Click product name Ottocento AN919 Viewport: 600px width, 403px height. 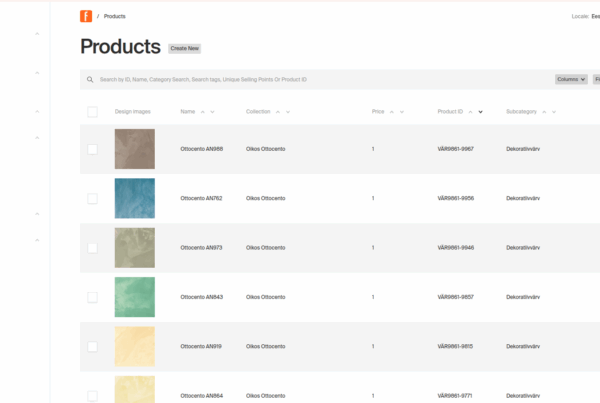(201, 346)
